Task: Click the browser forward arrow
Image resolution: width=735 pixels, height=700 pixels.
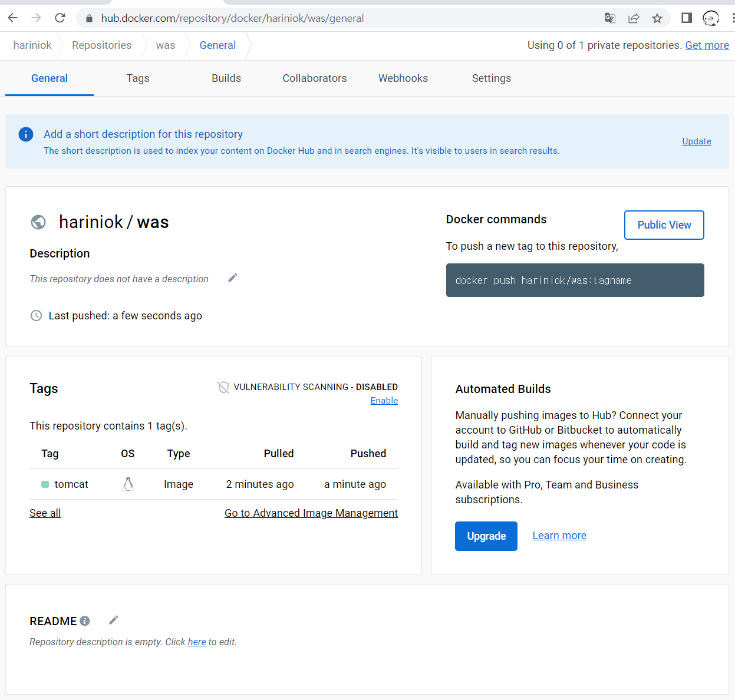Action: pos(37,18)
